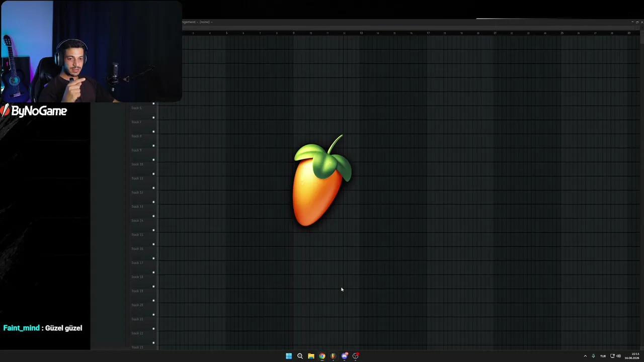Open Discord from the taskbar
The width and height of the screenshot is (644, 362).
click(x=345, y=356)
